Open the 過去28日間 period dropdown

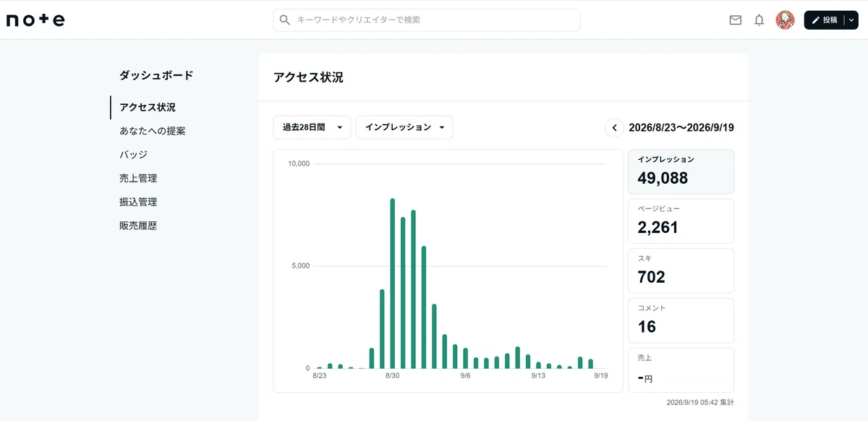point(312,127)
